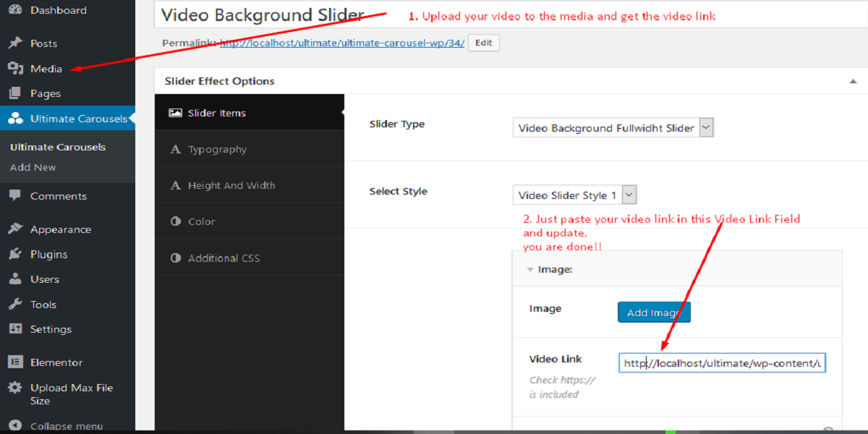
Task: Choose Add New under Ultimate Carousels
Action: coord(33,167)
